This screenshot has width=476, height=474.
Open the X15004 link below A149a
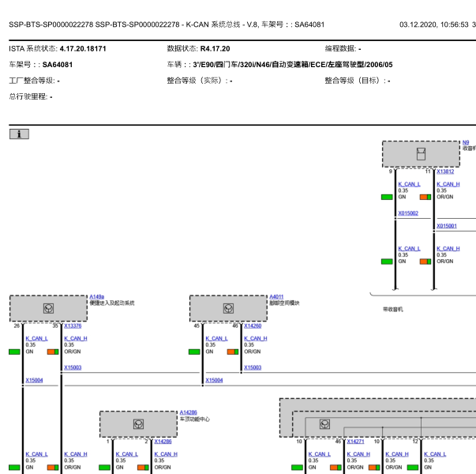pos(34,381)
